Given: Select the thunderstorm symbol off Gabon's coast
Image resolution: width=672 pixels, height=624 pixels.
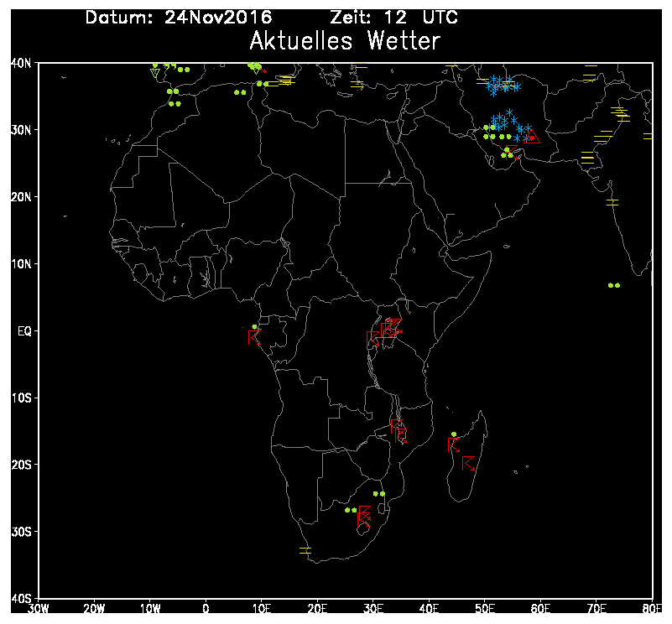Looking at the screenshot, I should tap(253, 337).
